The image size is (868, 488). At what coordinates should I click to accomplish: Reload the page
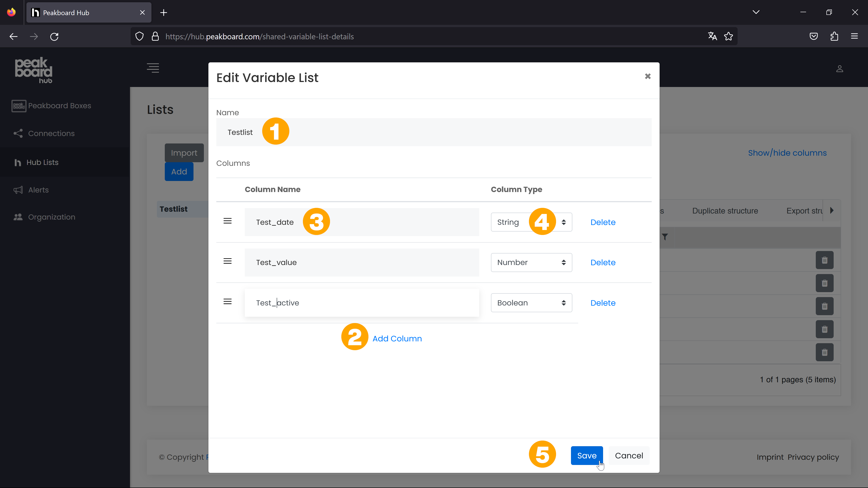click(x=54, y=36)
